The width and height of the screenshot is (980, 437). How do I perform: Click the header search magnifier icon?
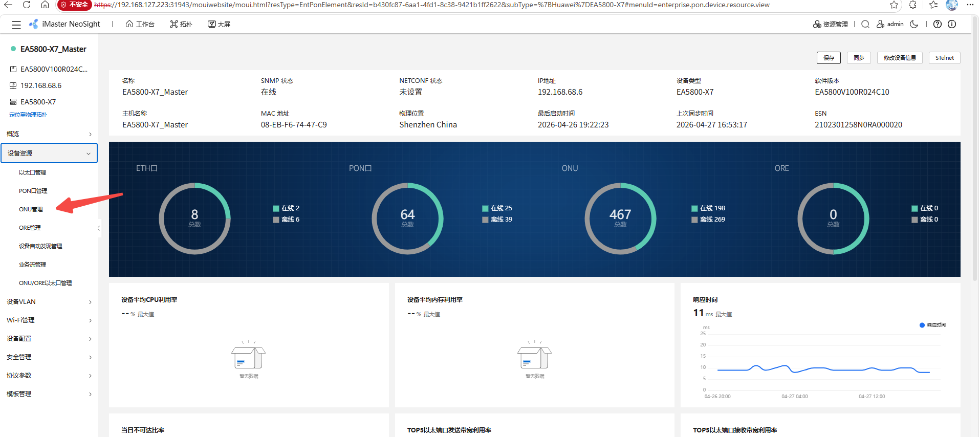865,24
